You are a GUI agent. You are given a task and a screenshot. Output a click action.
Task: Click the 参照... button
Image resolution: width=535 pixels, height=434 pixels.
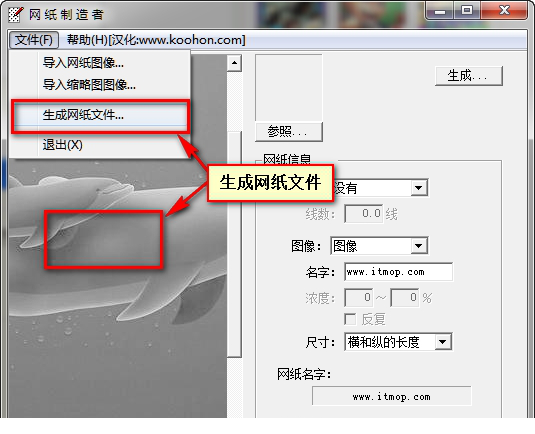tap(289, 132)
